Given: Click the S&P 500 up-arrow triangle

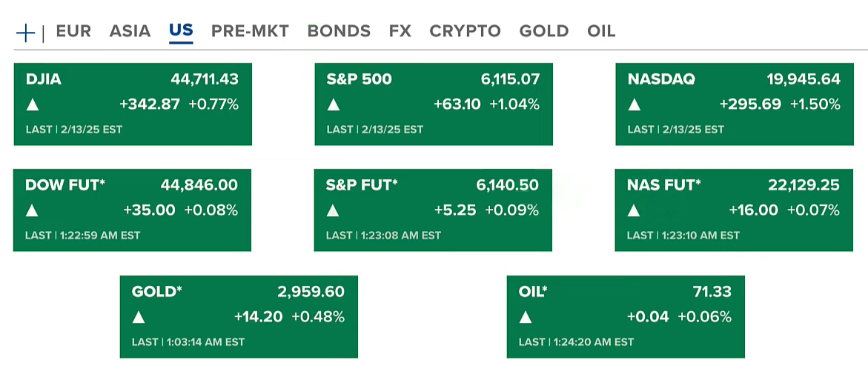Looking at the screenshot, I should pos(334,104).
